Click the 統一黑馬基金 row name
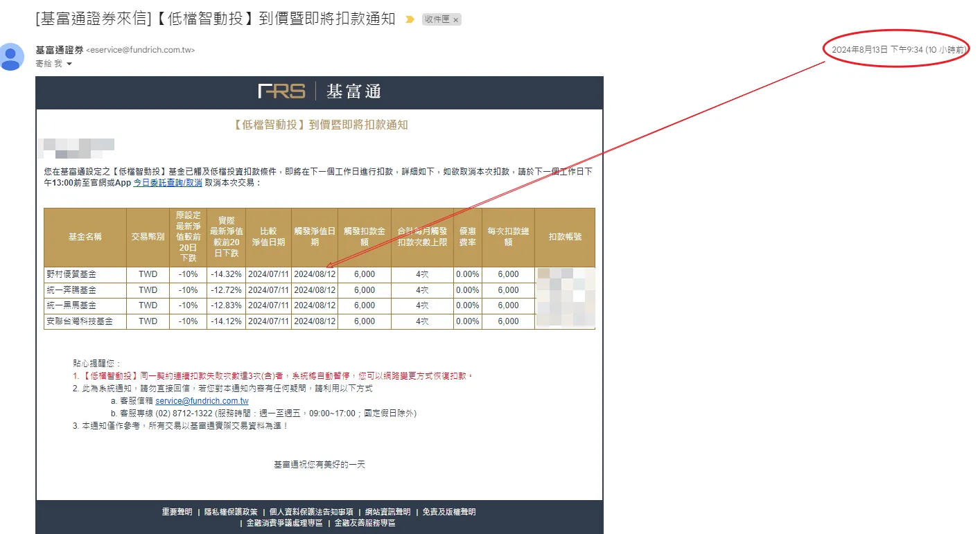Image resolution: width=980 pixels, height=534 pixels. coord(71,305)
